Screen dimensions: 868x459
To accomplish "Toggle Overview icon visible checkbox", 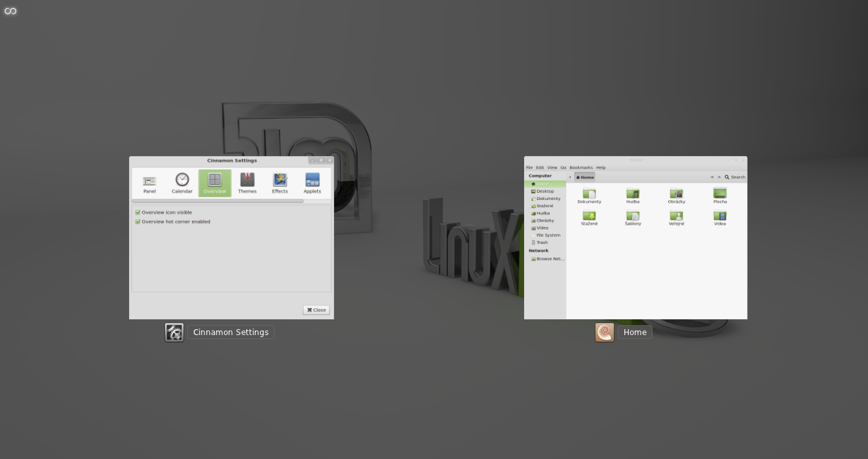I will pyautogui.click(x=138, y=212).
